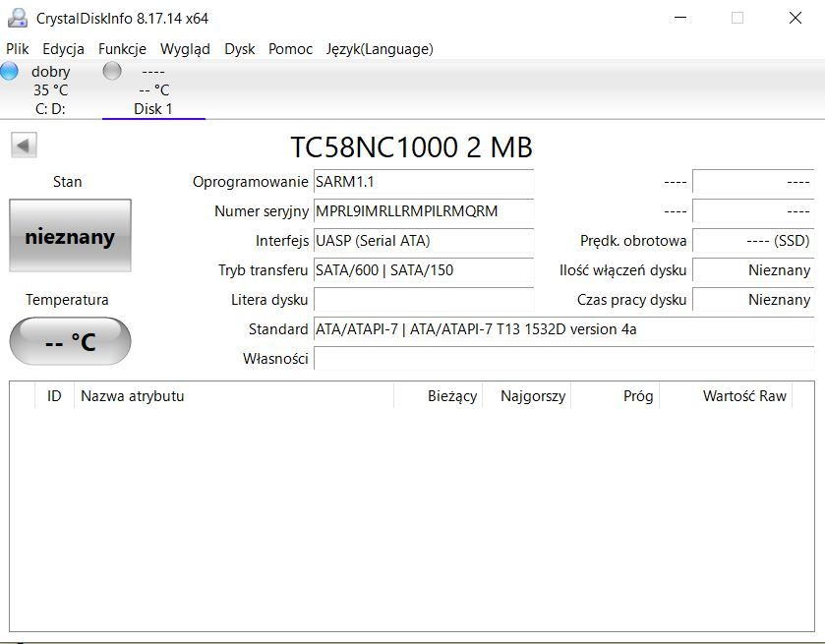The image size is (825, 644).
Task: Click the Interfejs field UASP (Serial ATA)
Action: [x=424, y=241]
